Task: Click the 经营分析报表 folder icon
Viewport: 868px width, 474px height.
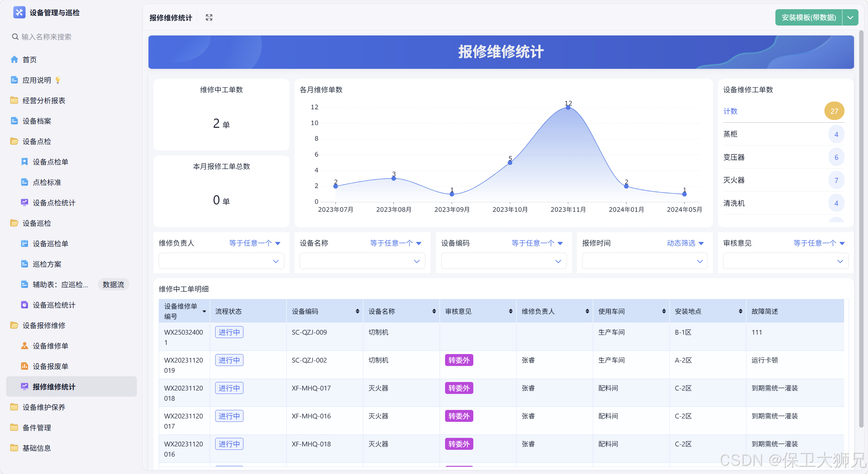Action: 14,101
